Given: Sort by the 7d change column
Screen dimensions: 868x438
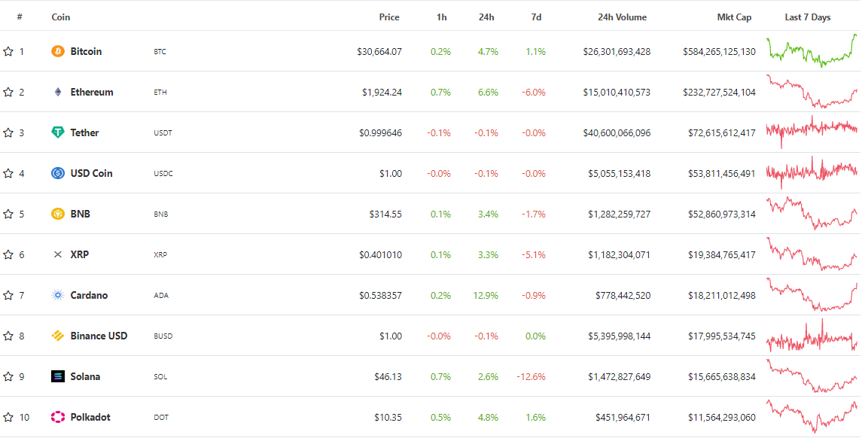Looking at the screenshot, I should (x=537, y=17).
